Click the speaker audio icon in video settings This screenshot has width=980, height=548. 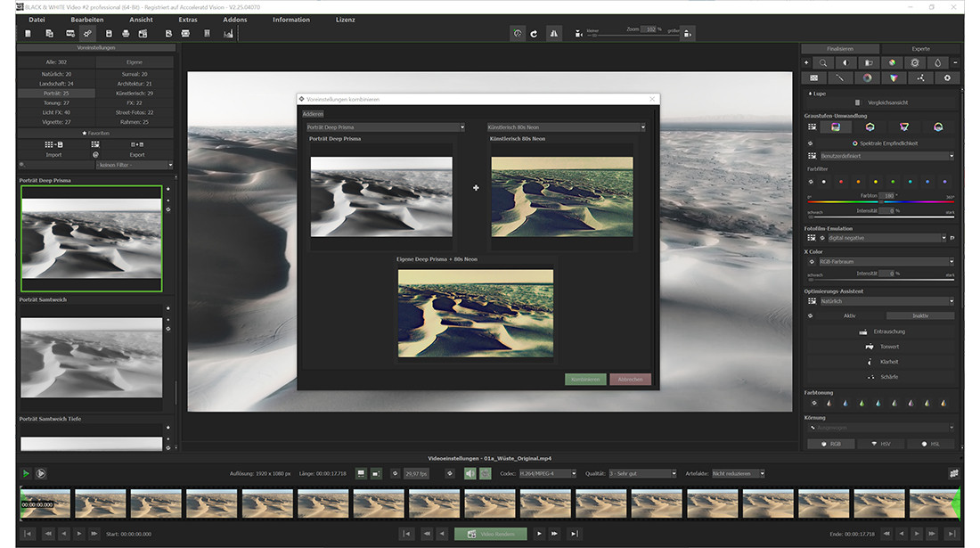click(470, 473)
